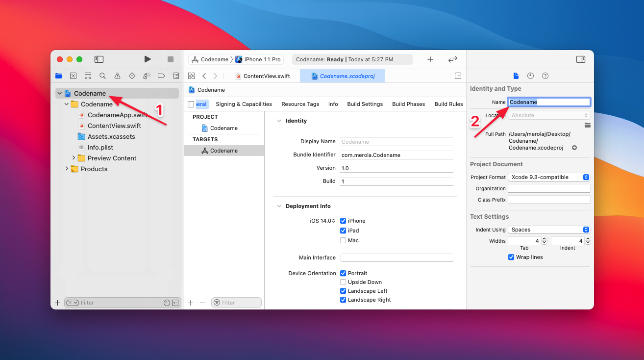Image resolution: width=644 pixels, height=360 pixels.
Task: Show the File inspector
Action: click(516, 76)
